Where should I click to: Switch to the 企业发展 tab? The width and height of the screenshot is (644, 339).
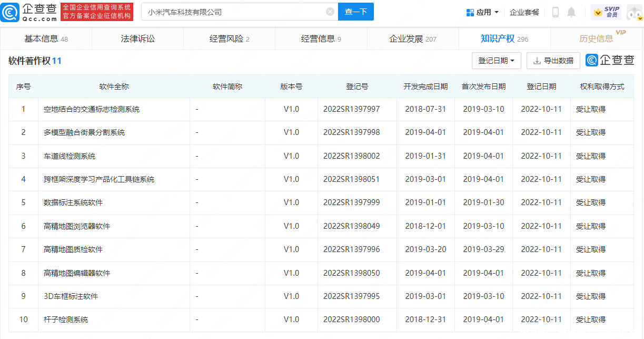pos(413,39)
